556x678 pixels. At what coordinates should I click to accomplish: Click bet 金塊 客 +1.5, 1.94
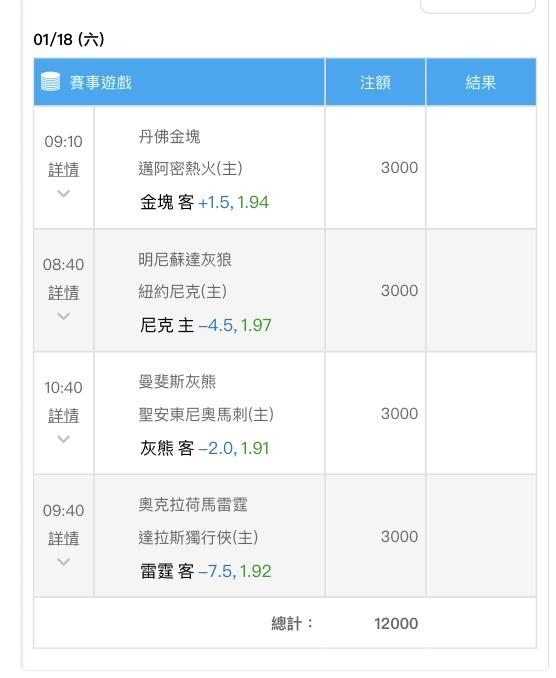pyautogui.click(x=205, y=202)
